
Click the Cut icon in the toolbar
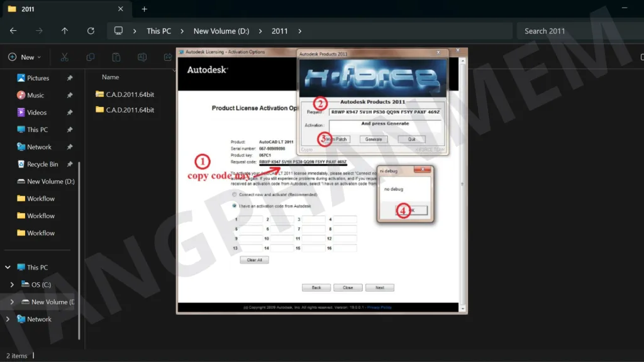tap(64, 57)
